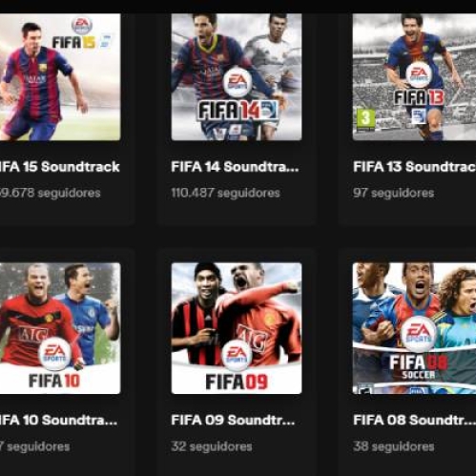Select the 110.487 seguidores text
Screen dimensions: 476x476
[225, 193]
